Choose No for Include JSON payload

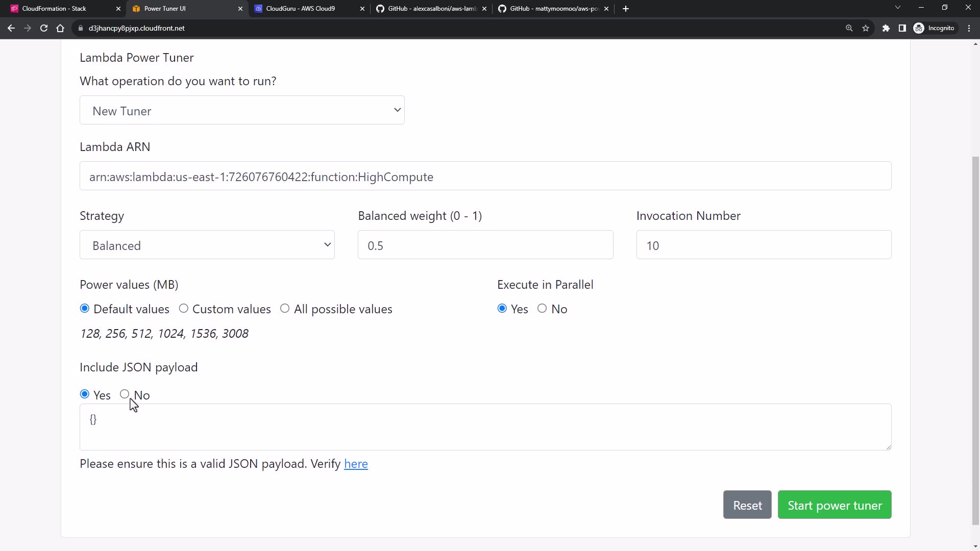pyautogui.click(x=125, y=394)
